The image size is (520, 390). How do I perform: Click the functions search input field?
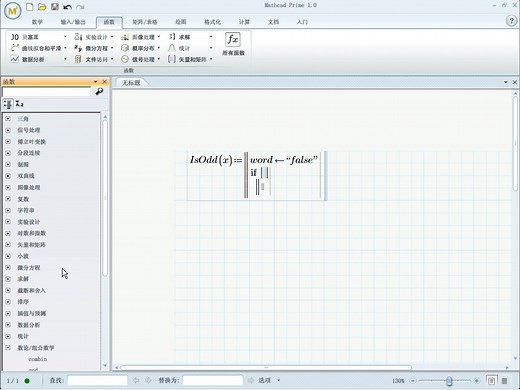[47, 92]
